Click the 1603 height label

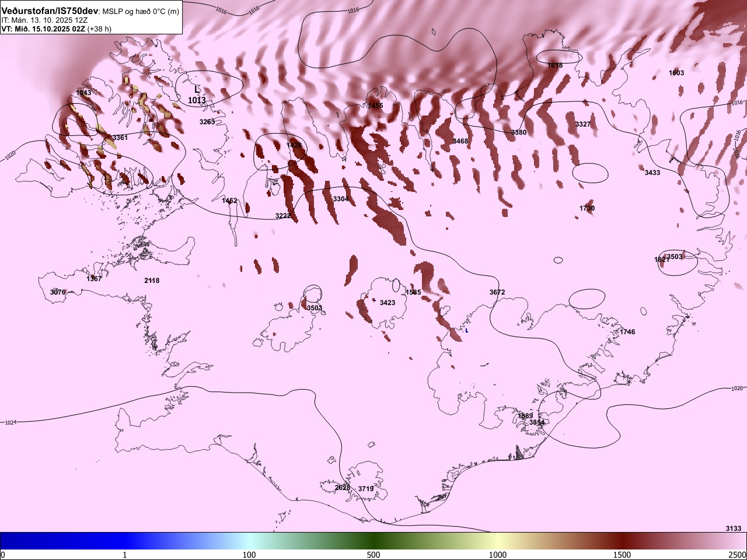[676, 73]
